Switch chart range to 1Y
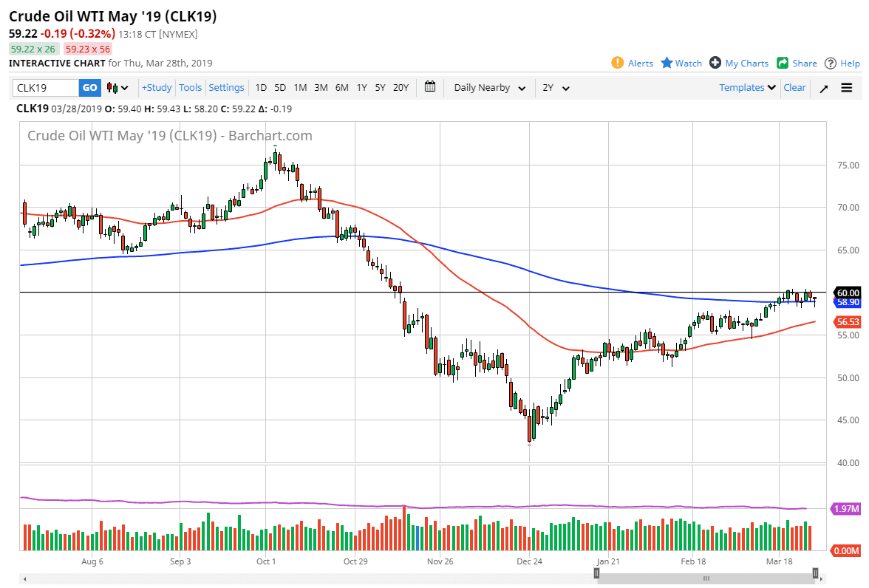This screenshot has width=869, height=588. tap(361, 87)
